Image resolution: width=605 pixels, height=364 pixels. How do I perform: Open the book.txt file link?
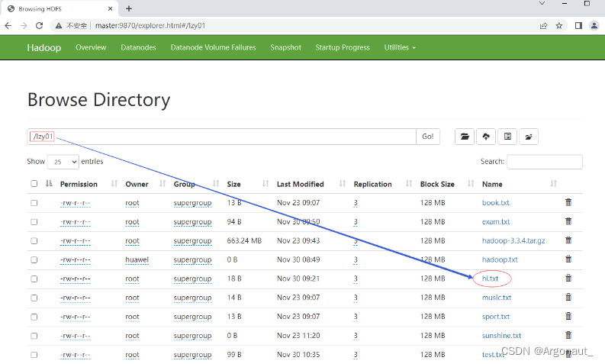coord(495,203)
